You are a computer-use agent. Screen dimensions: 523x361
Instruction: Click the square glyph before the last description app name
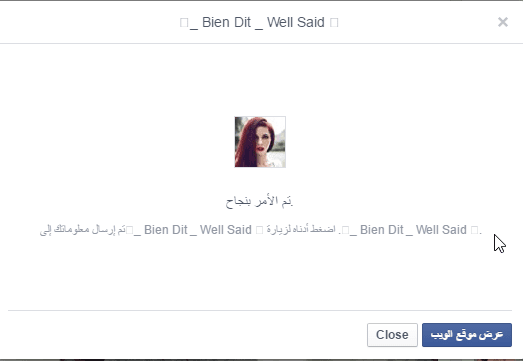345,230
